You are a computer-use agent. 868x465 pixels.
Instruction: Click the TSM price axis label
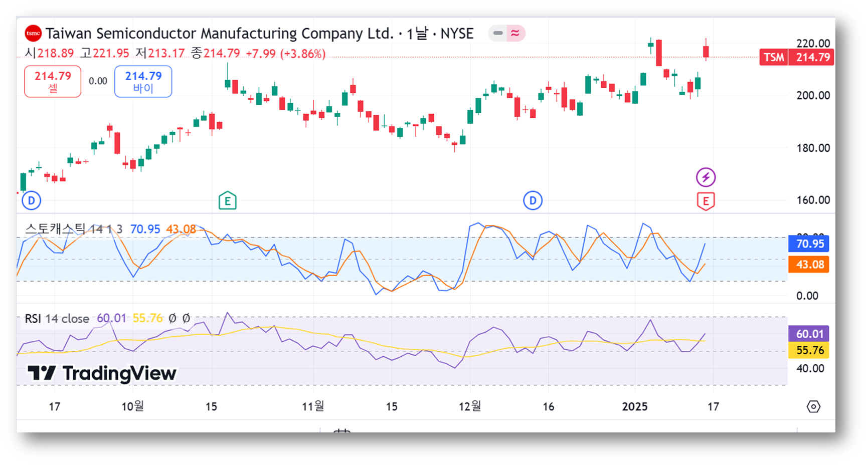[774, 57]
